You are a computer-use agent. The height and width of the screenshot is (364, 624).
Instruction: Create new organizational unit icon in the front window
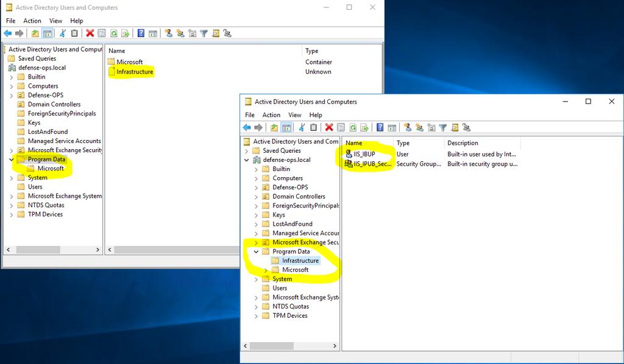pos(431,128)
